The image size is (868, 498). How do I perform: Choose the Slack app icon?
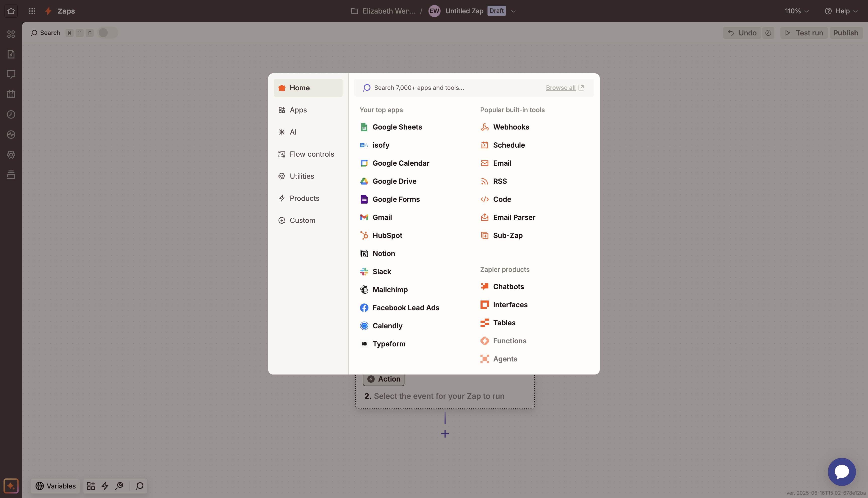pyautogui.click(x=364, y=272)
